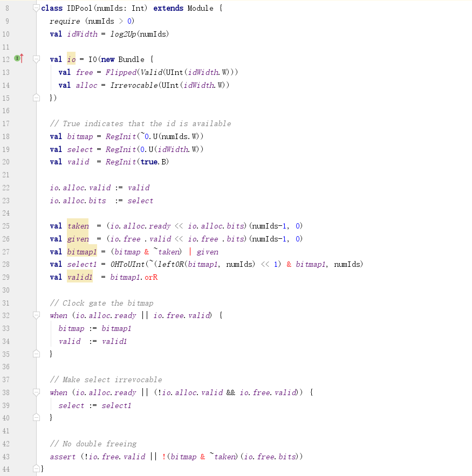Screen dimensions: 472x476
Task: Click 'idWidth' declaration on line 10
Action: tap(83, 34)
